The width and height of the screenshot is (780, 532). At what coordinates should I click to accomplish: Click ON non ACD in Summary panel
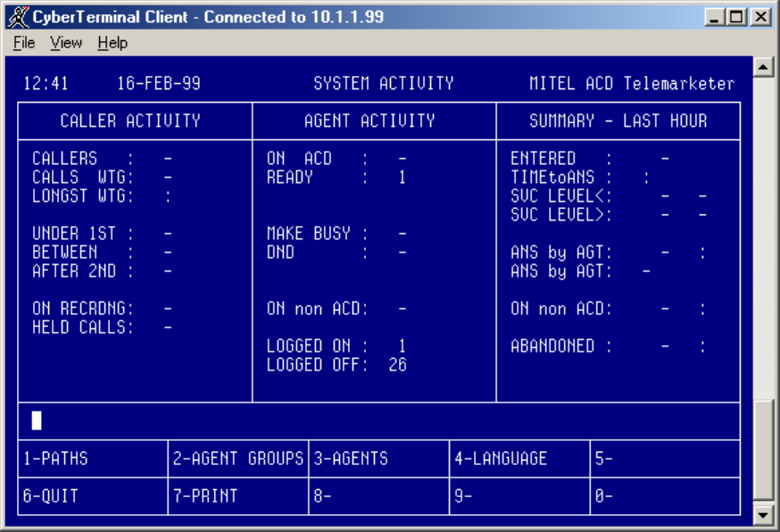pos(557,309)
